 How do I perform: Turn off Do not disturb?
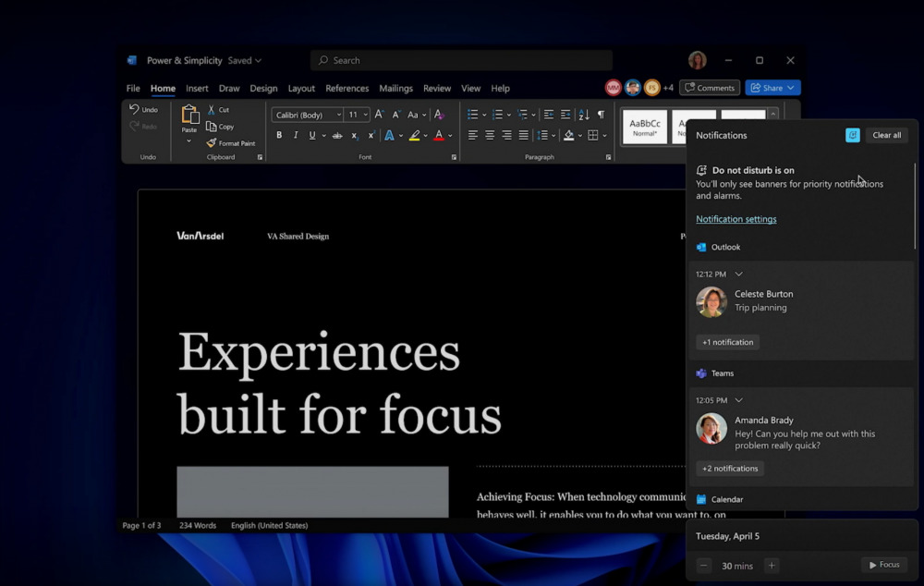pyautogui.click(x=852, y=135)
